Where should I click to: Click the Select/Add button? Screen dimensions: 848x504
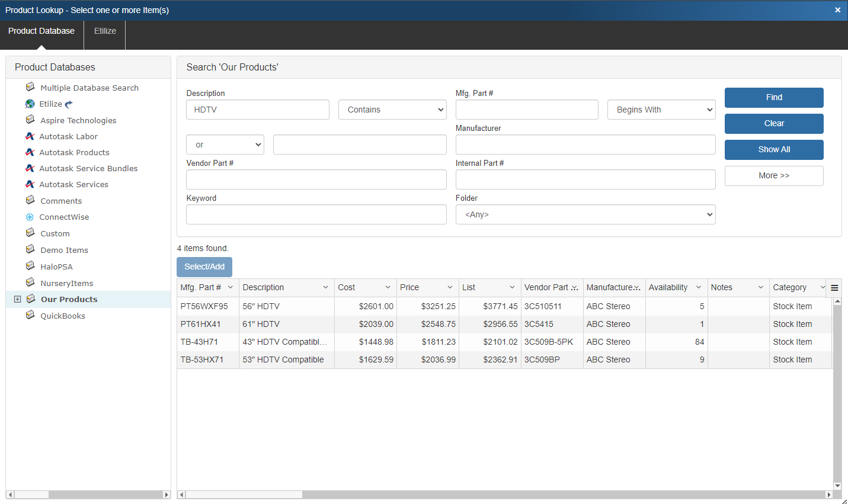[x=204, y=267]
